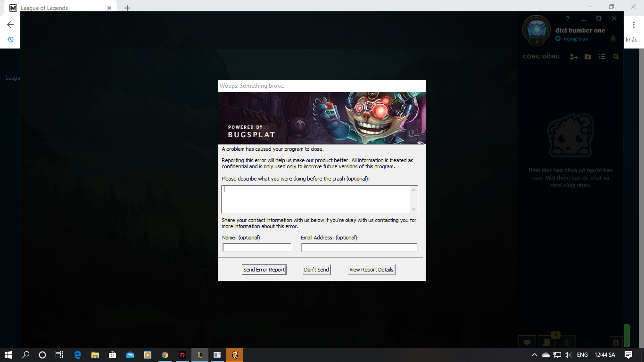The image size is (644, 362).
Task: Launch Microsoft Edge from taskbar
Action: click(78, 355)
